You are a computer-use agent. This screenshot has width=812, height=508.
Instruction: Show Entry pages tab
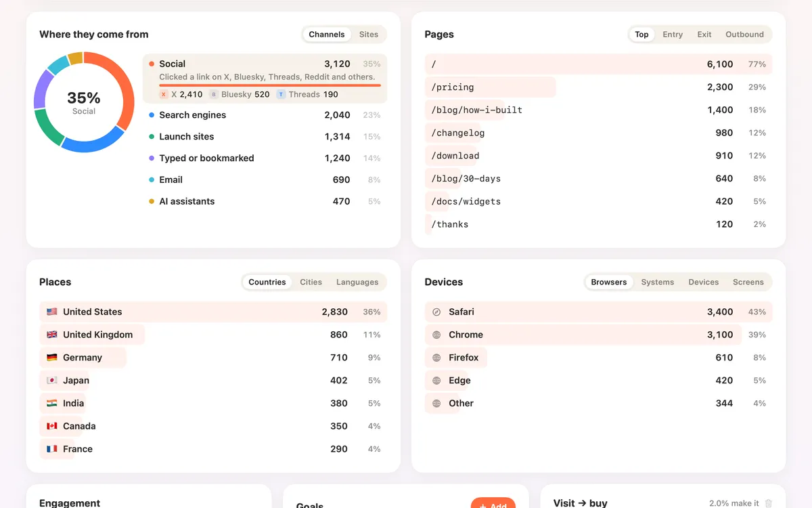673,35
